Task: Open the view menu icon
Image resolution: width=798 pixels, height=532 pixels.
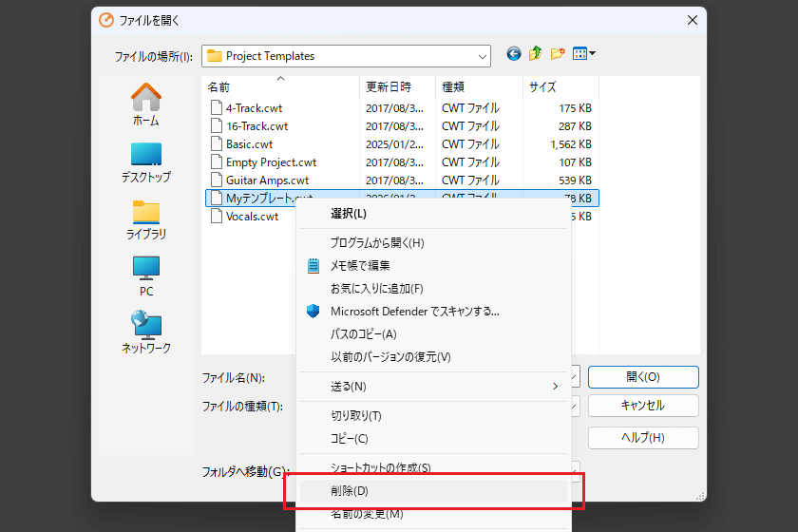Action: pos(584,54)
